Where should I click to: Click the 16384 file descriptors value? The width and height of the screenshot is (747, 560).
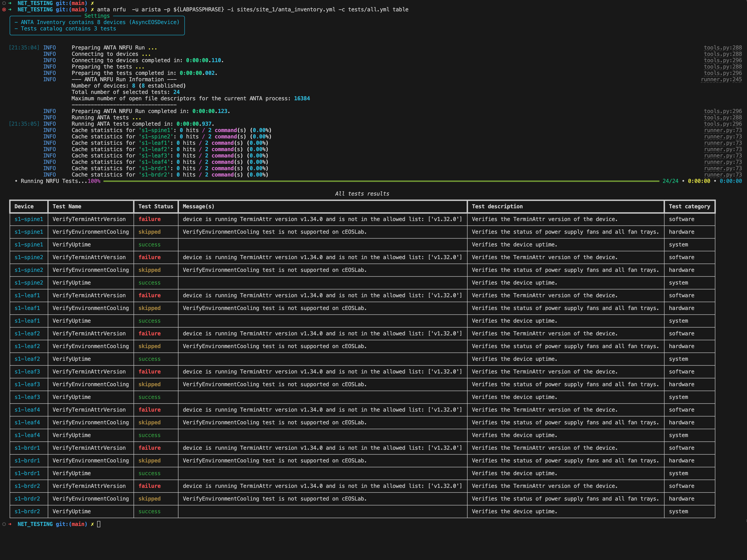coord(302,98)
